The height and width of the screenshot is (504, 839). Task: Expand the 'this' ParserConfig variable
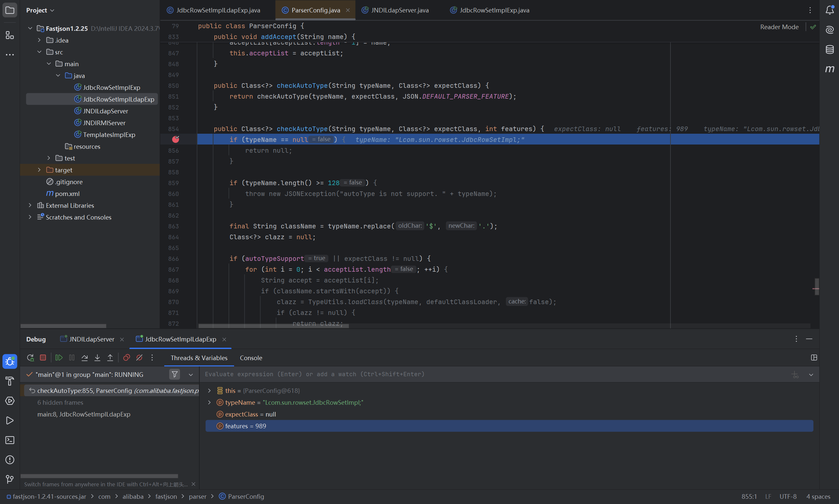click(209, 391)
